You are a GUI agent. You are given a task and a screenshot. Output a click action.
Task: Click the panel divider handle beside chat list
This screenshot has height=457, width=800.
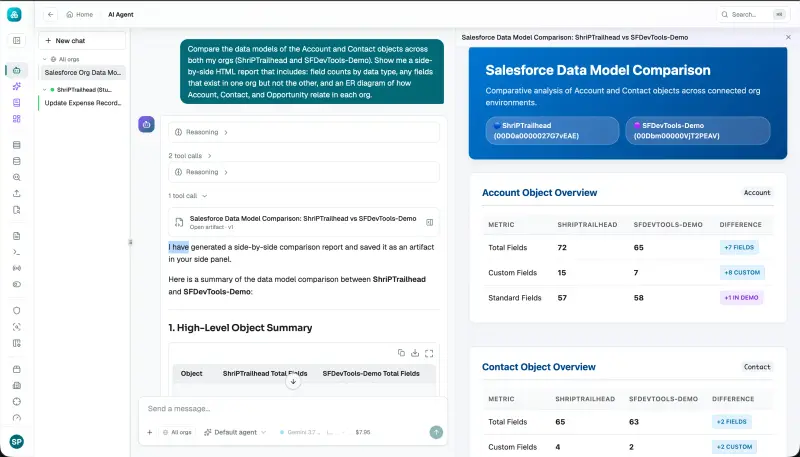130,242
